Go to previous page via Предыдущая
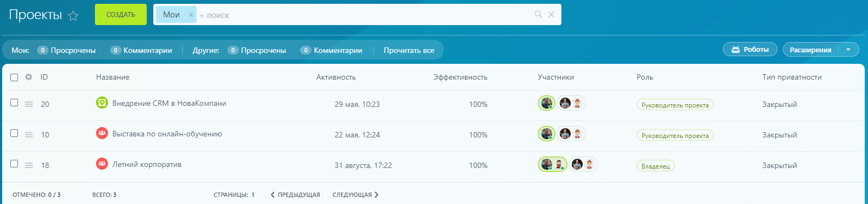 (295, 195)
